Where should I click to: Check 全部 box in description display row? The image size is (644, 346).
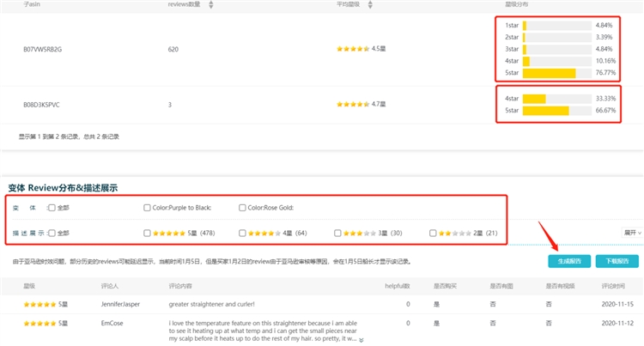click(x=52, y=234)
